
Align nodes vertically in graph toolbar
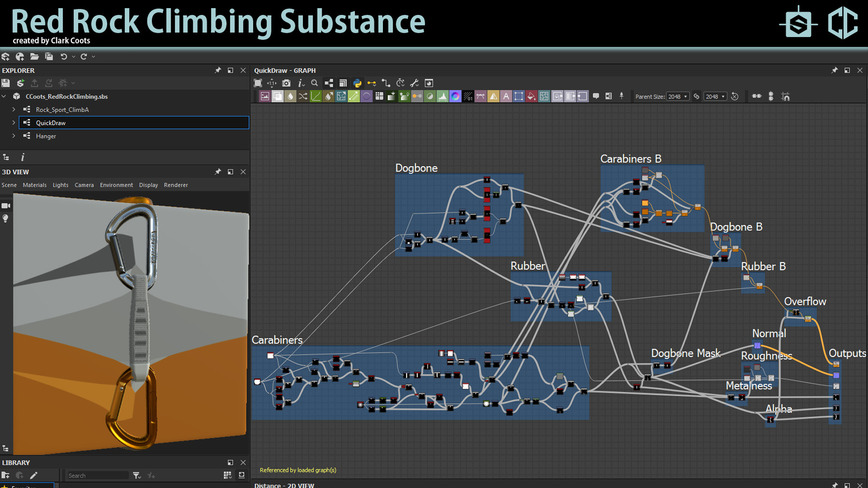(771, 96)
